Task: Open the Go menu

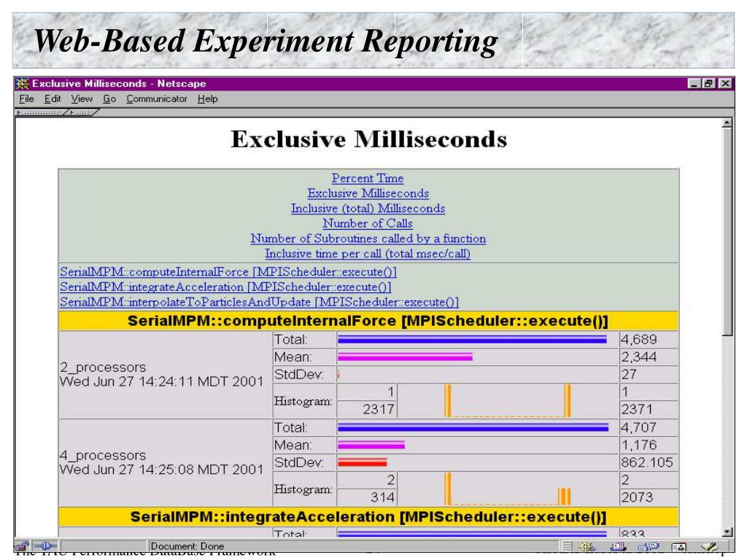Action: coord(109,98)
